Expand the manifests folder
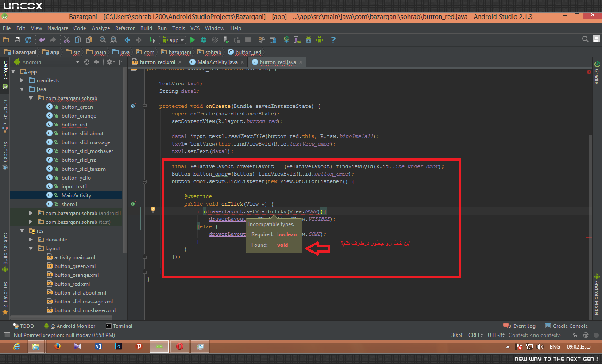Screen dimensions: 602x364 22,80
